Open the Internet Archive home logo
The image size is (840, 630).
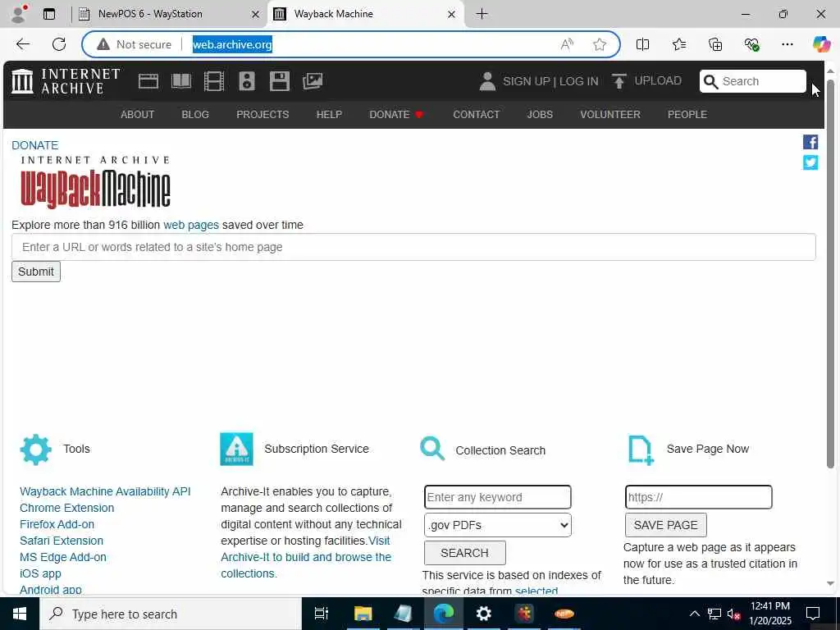(x=66, y=81)
